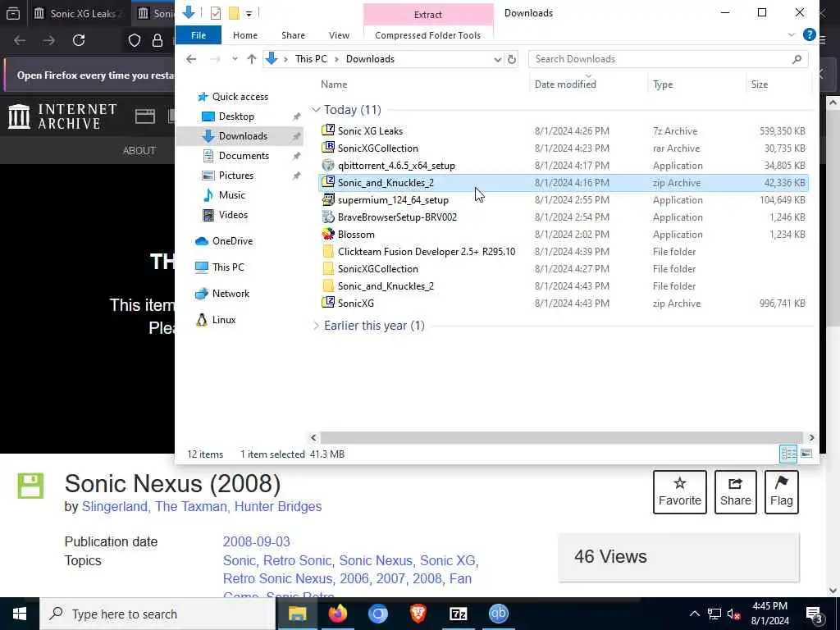Expand the File Explorer ribbon

792,34
